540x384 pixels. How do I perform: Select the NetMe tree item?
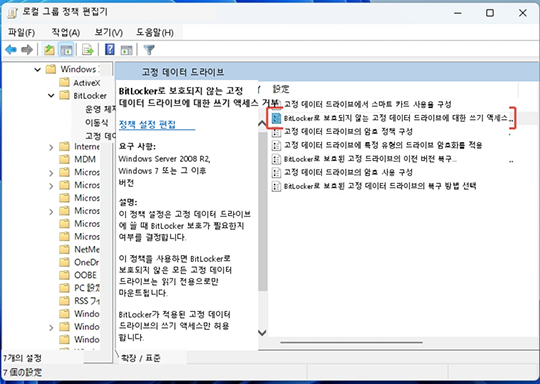[87, 249]
